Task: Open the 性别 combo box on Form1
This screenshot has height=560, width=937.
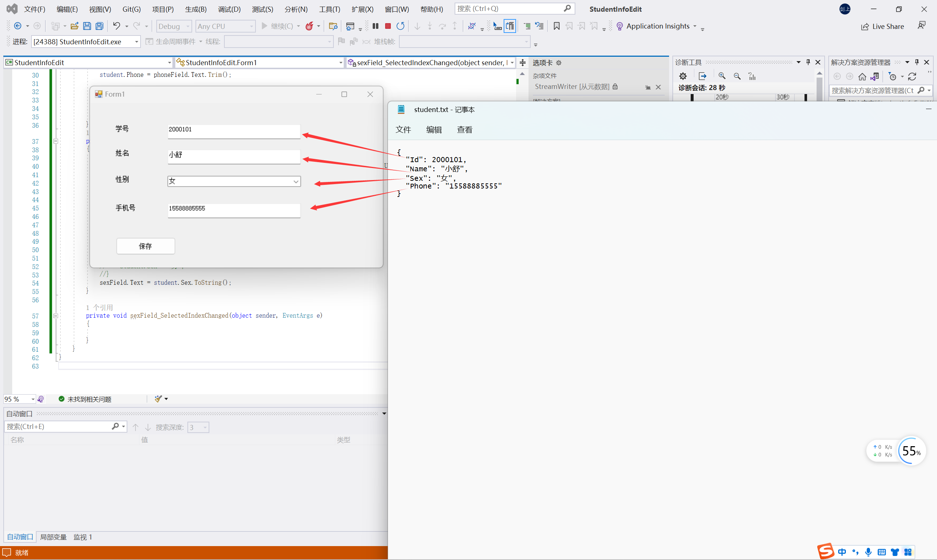Action: pyautogui.click(x=296, y=182)
